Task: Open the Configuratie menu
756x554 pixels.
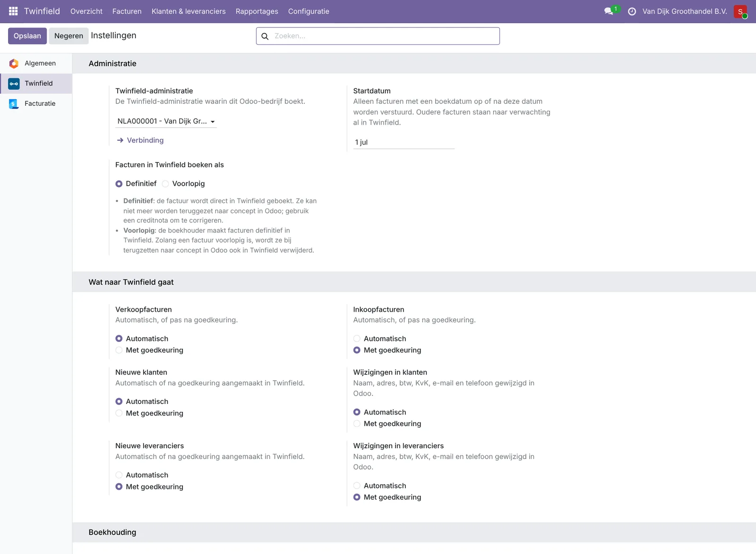Action: point(309,11)
